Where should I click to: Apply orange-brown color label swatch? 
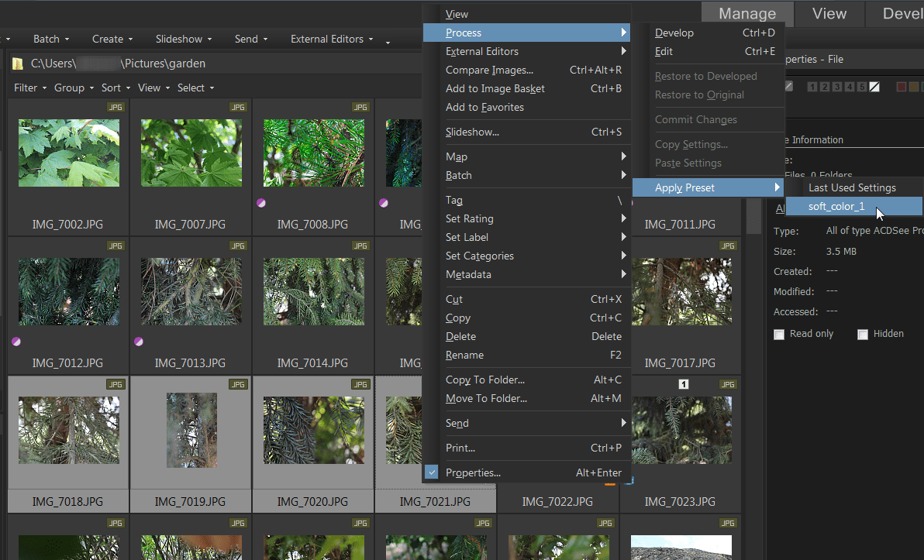click(913, 87)
